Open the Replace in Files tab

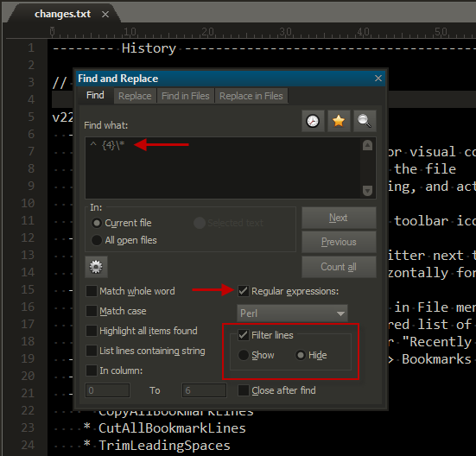[x=251, y=96]
